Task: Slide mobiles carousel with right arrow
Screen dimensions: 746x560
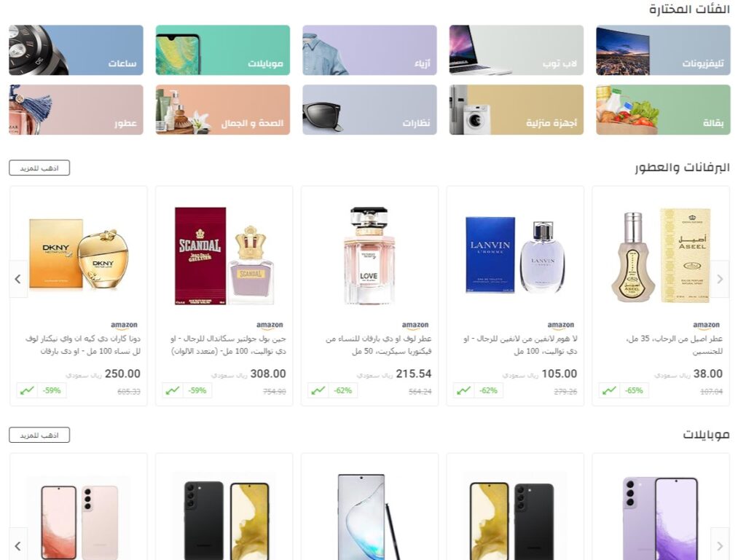Action: click(x=721, y=545)
